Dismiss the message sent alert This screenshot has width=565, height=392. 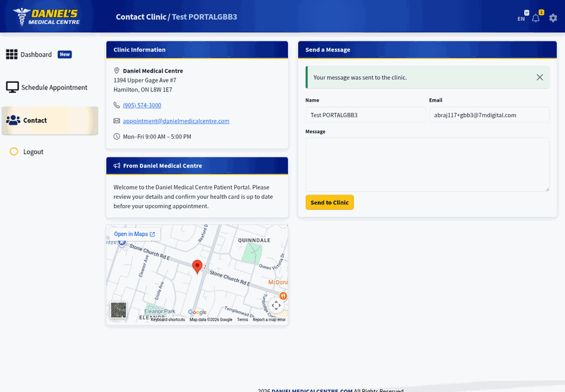tap(539, 77)
